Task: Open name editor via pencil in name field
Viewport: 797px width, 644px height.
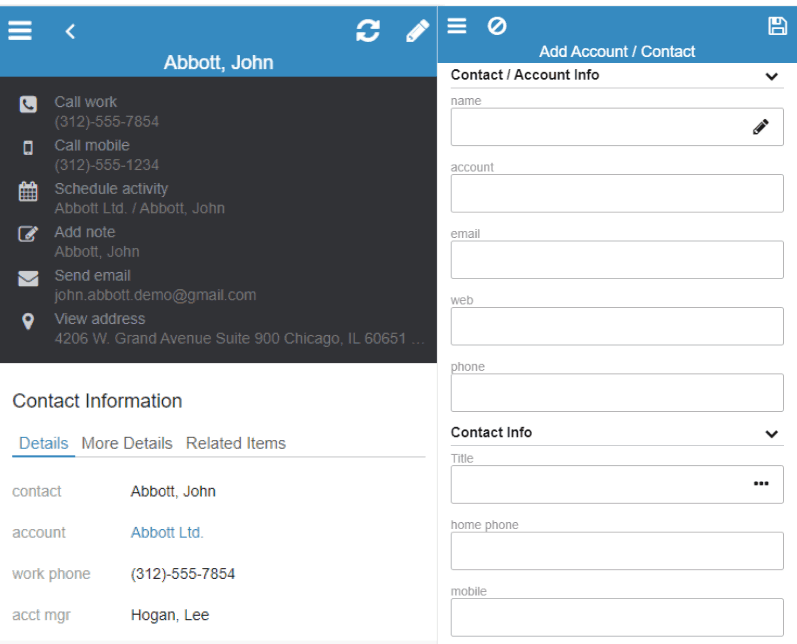Action: pos(760,127)
